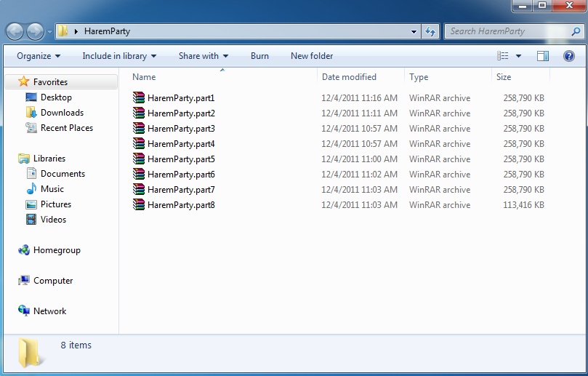Open the Music library
The height and width of the screenshot is (376, 588).
pos(52,189)
